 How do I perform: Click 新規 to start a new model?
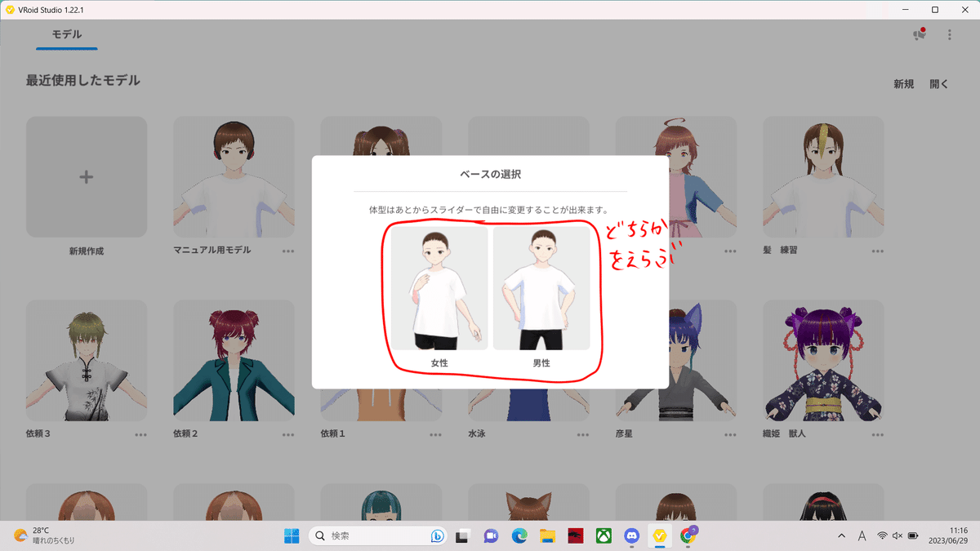[x=904, y=83]
